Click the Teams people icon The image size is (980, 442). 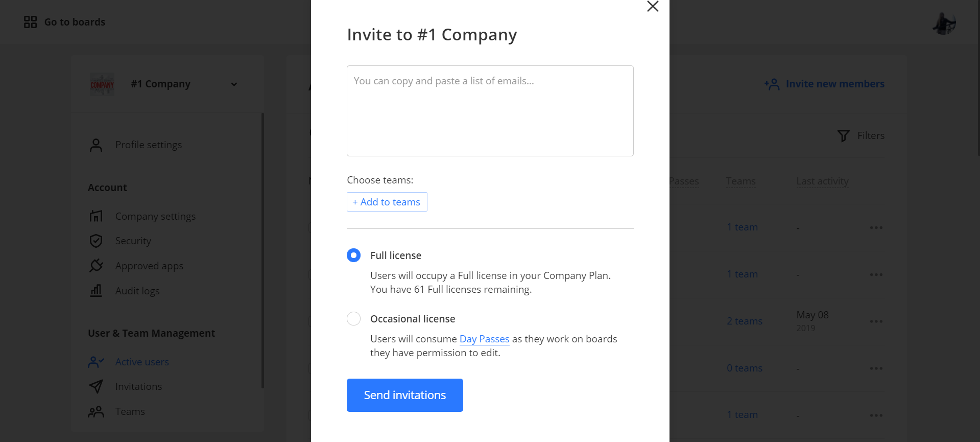point(96,411)
